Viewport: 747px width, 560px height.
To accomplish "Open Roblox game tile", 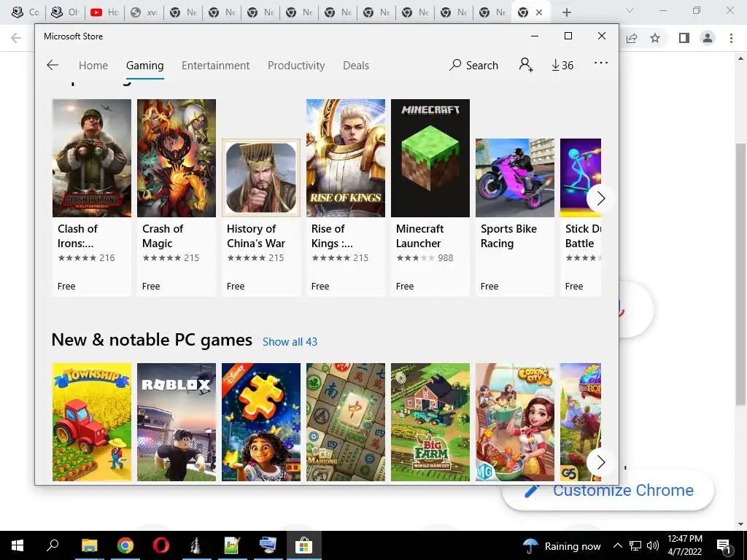I will pyautogui.click(x=177, y=422).
